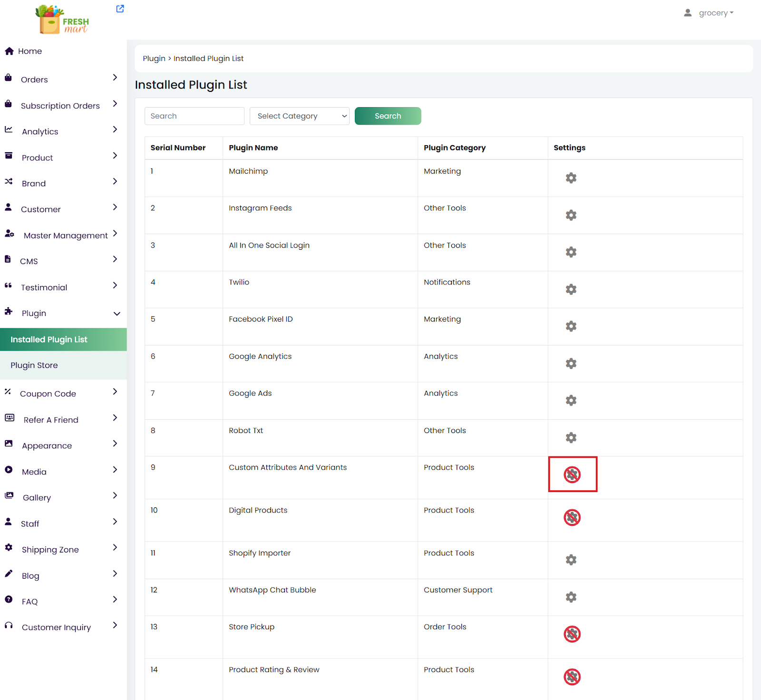Open Twilio plugin settings gear
761x700 pixels.
coord(571,289)
